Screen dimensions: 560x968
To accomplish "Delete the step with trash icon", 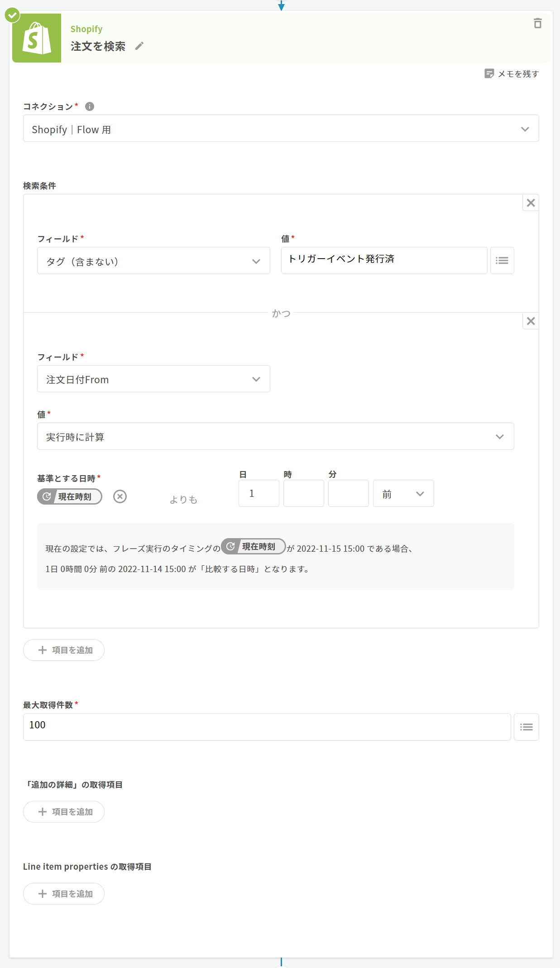I will pyautogui.click(x=537, y=23).
